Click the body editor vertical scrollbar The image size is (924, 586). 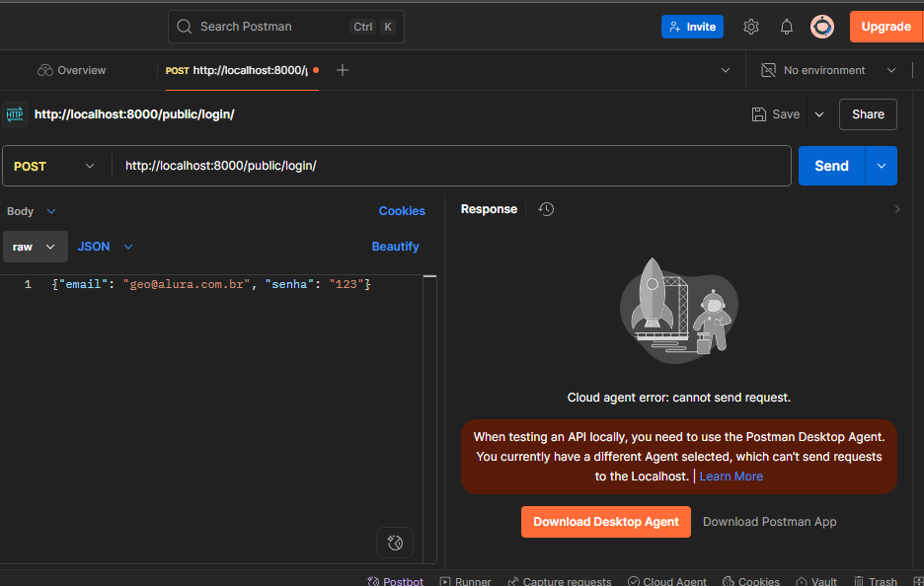click(430, 418)
